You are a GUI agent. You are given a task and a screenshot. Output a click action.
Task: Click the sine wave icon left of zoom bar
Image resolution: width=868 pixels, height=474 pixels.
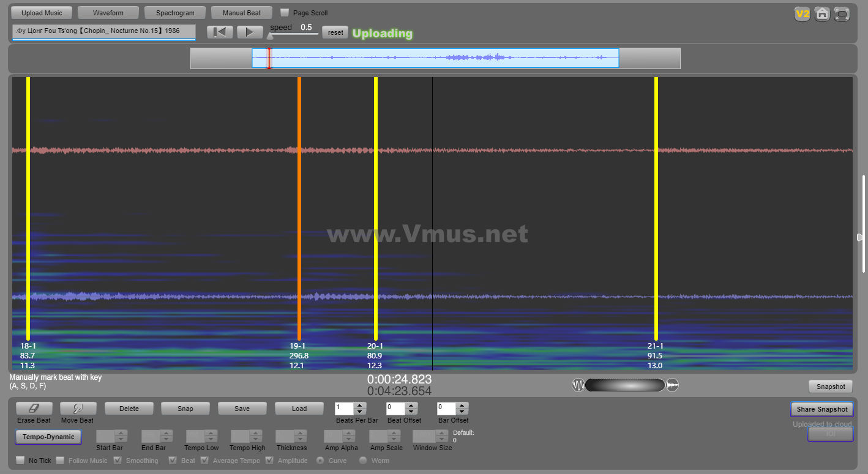click(x=578, y=385)
